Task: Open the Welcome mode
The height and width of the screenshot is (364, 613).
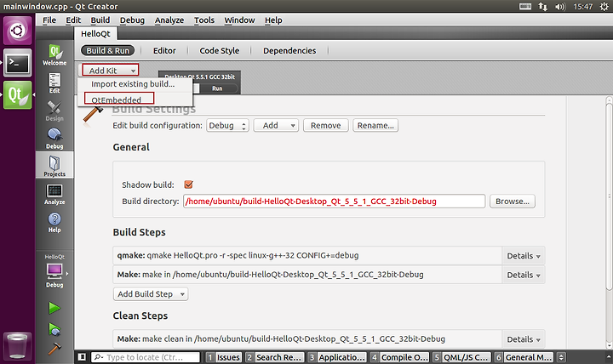Action: (54, 55)
